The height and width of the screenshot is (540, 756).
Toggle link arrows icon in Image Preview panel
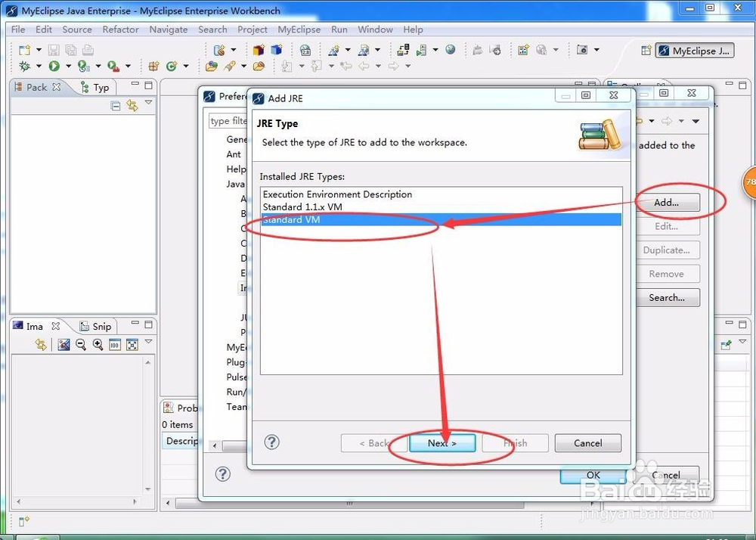pyautogui.click(x=41, y=344)
